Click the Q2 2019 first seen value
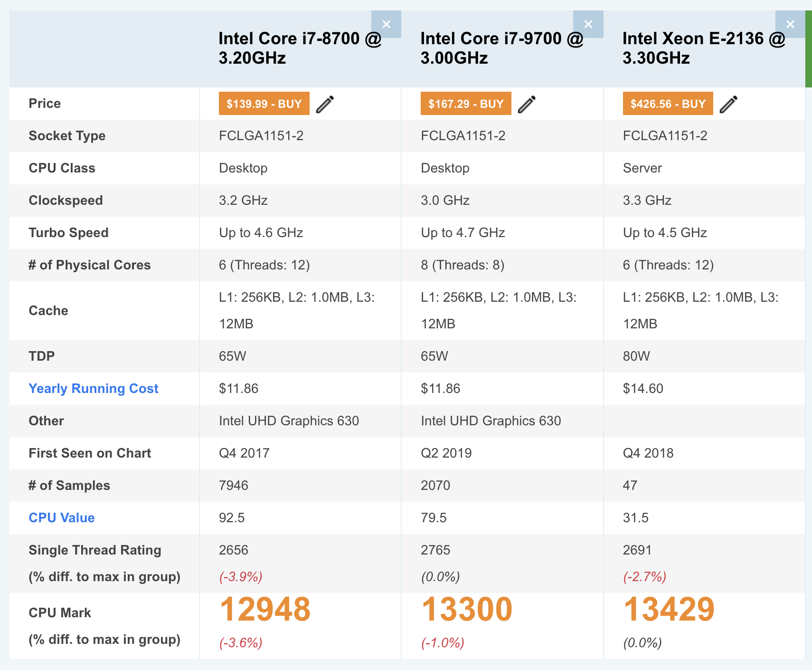The image size is (812, 670). tap(446, 453)
